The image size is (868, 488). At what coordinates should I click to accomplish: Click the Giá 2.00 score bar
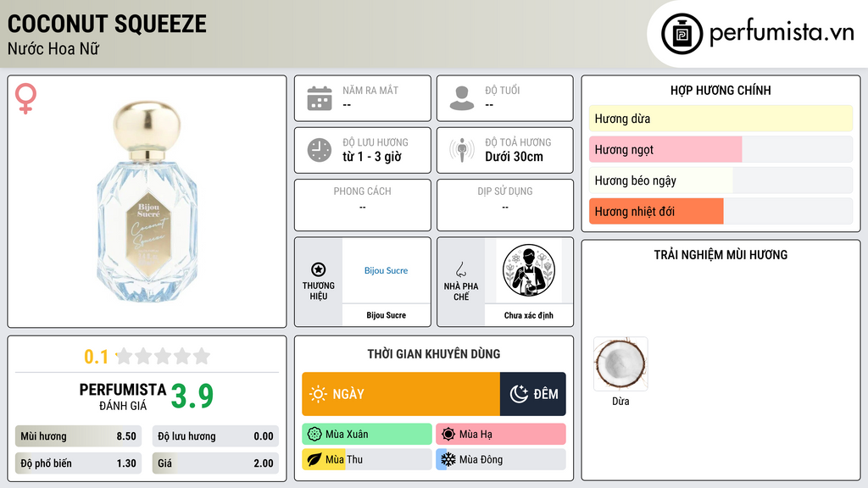coord(215,463)
